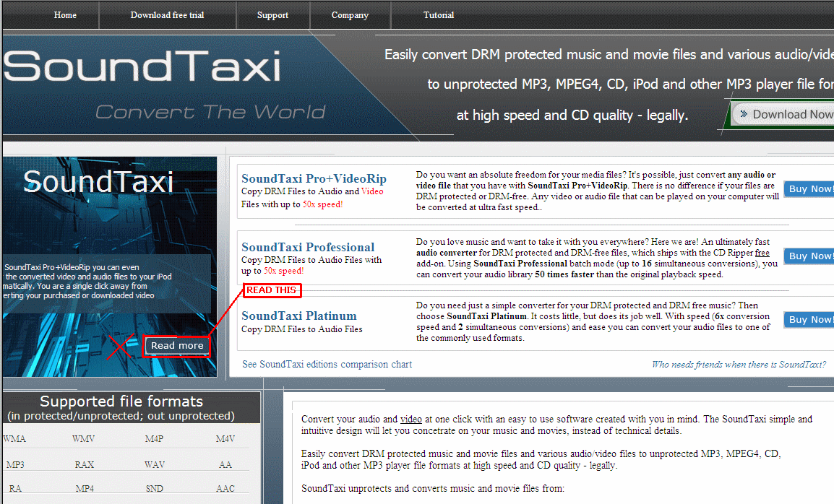Click the AA format cell
The width and height of the screenshot is (834, 504).
(225, 465)
